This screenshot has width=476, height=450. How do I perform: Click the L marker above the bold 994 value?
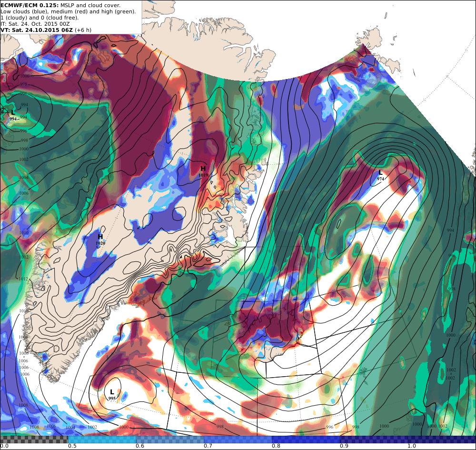[x=13, y=113]
